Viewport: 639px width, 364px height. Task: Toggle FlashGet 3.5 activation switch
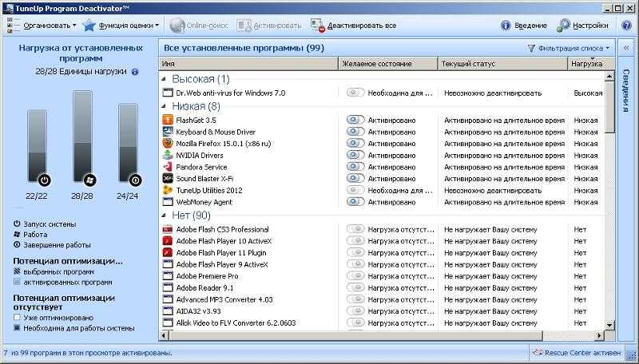click(355, 120)
